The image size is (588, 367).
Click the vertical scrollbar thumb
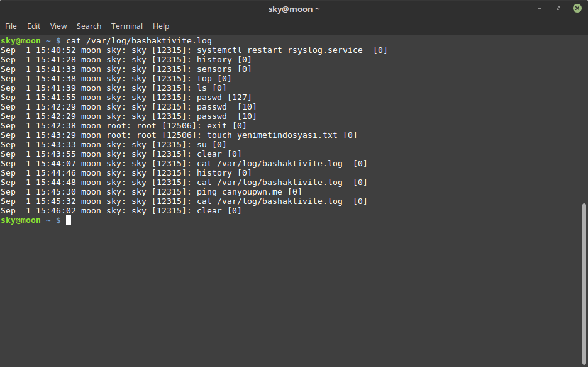point(584,284)
